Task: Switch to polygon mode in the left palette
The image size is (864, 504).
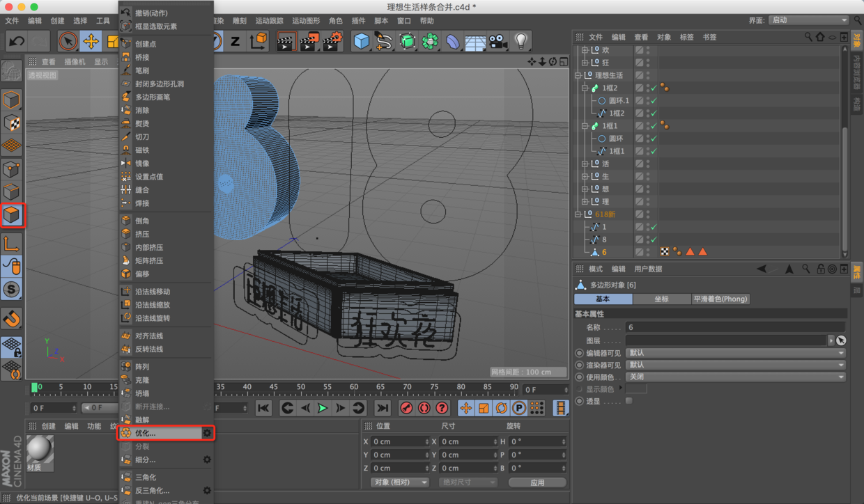Action: 12,214
